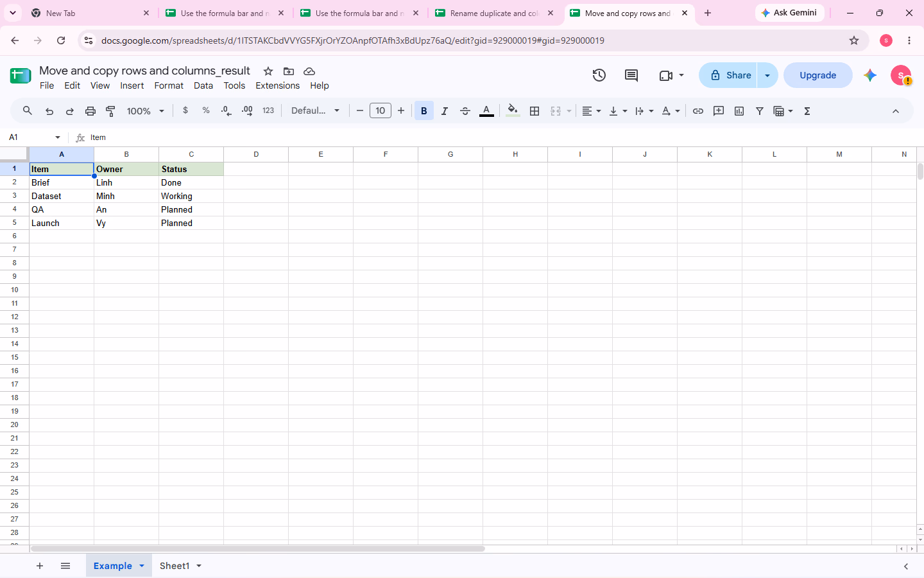
Task: Collapse the toolbar with hide menus arrow
Action: coord(896,111)
